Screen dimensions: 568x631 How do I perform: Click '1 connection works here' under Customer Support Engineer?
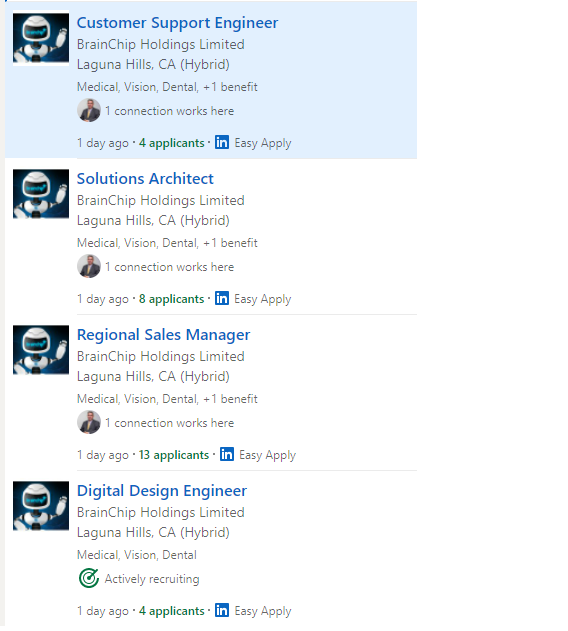tap(169, 111)
